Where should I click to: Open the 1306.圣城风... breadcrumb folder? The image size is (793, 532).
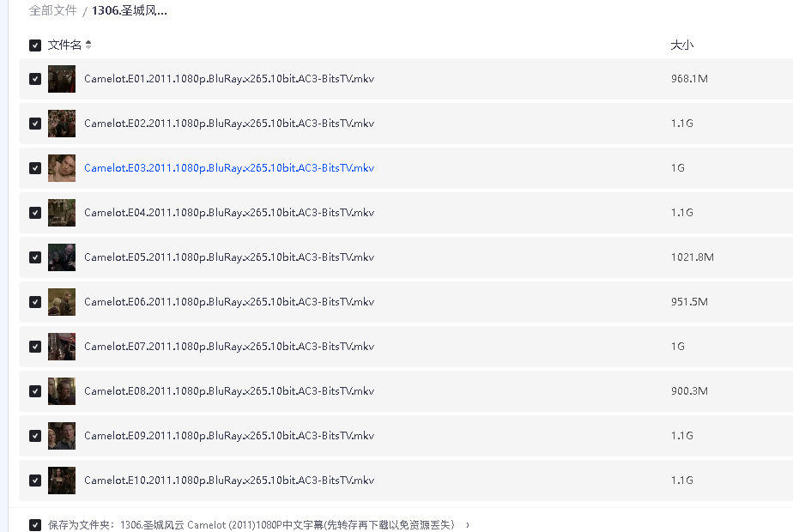coord(130,11)
